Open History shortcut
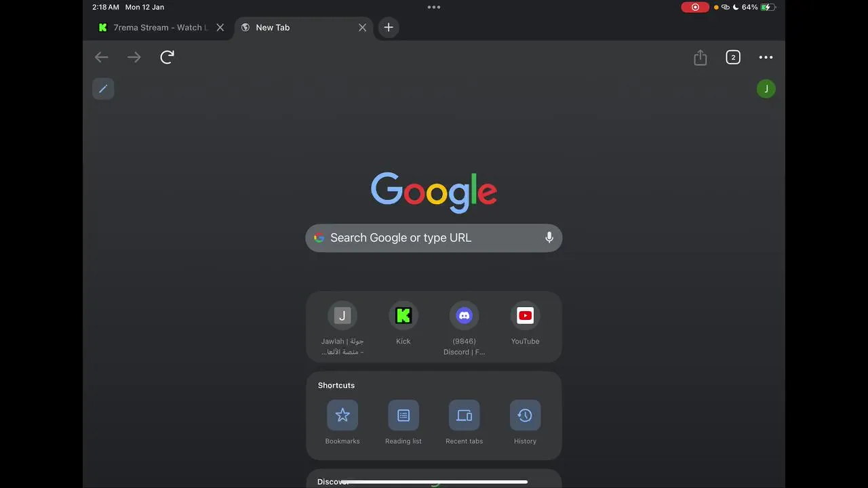The height and width of the screenshot is (488, 868). (x=526, y=422)
